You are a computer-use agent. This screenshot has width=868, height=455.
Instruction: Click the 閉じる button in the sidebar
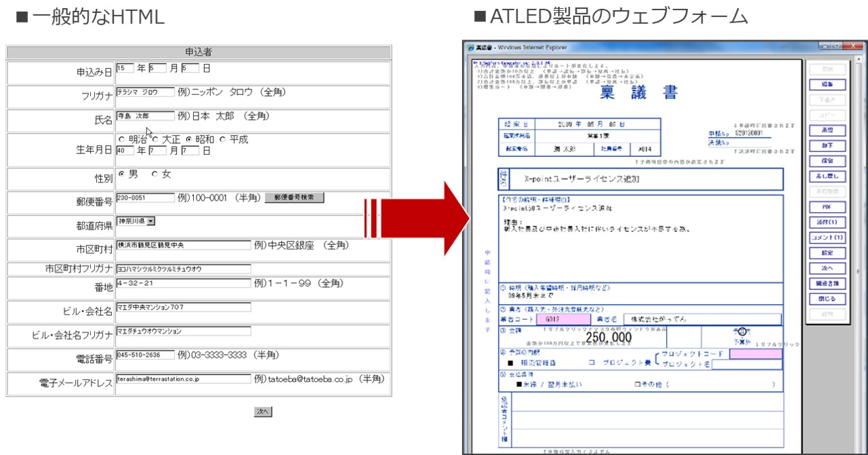coord(827,299)
